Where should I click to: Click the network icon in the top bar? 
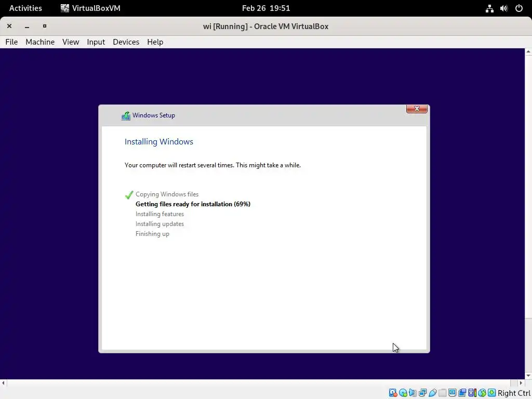point(489,8)
